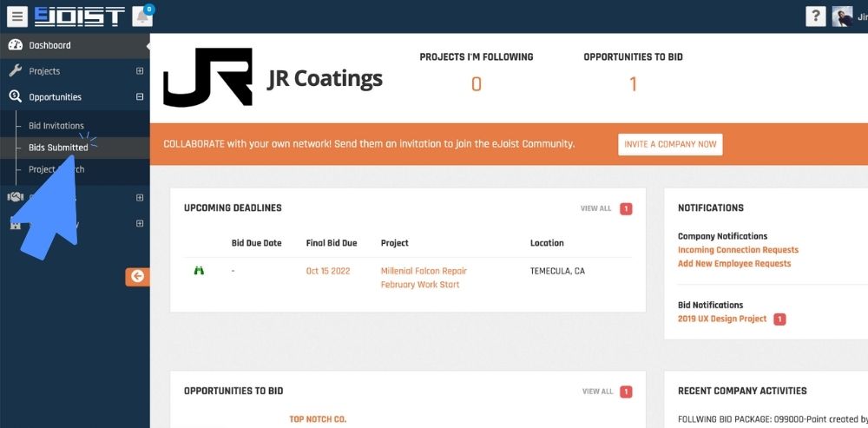868x428 pixels.
Task: Click the Opportunities magnifier icon
Action: (x=16, y=97)
